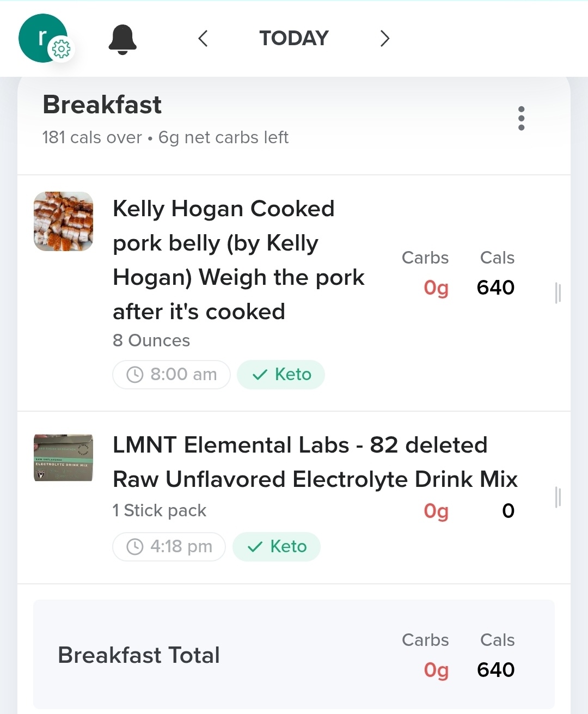View the pork belly food thumbnail
Screen dimensions: 588x714
(63, 221)
